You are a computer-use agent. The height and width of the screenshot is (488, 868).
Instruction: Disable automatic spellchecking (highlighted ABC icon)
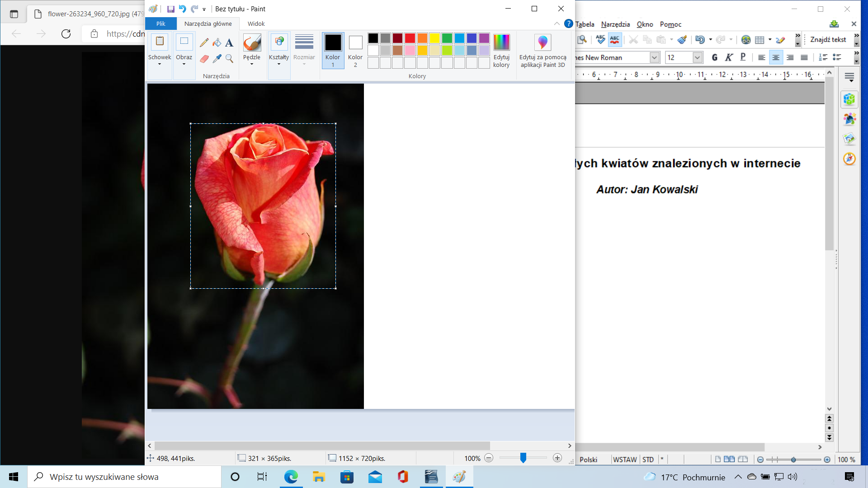(x=615, y=40)
